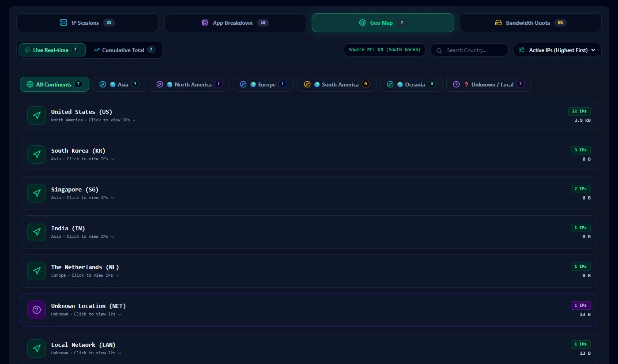Expand Singapore IP list chevron
The height and width of the screenshot is (364, 618).
(x=113, y=198)
